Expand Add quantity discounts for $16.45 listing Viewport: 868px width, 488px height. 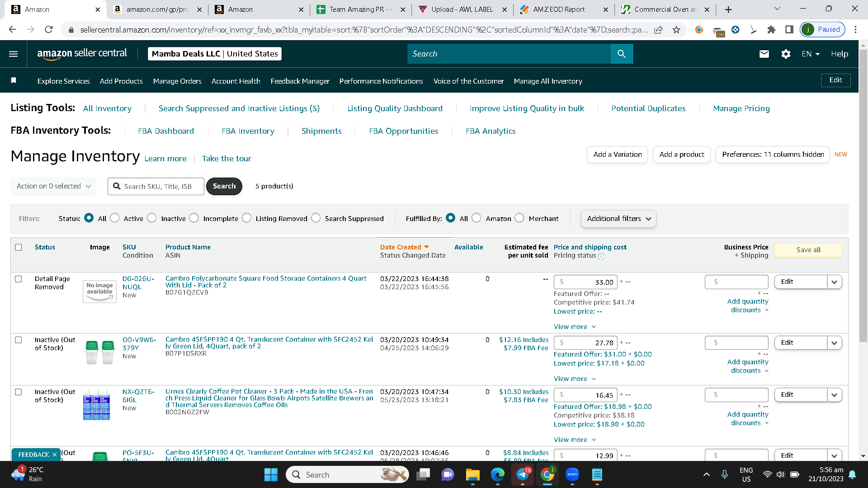click(748, 418)
